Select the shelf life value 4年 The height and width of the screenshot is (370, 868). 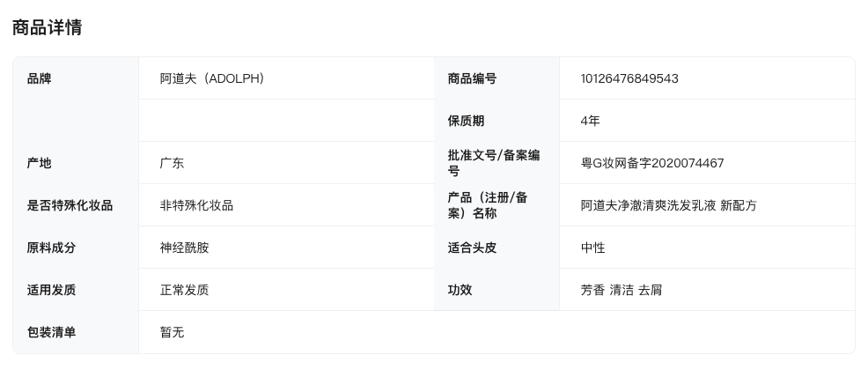point(590,121)
